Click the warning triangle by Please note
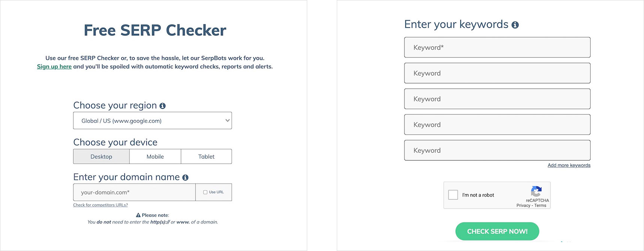 (138, 215)
